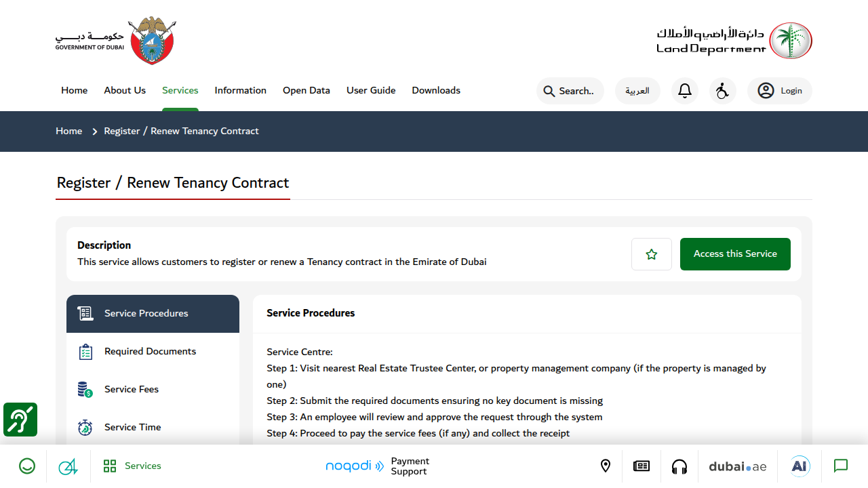
Task: Open the wheelchair accessibility options icon
Action: [723, 91]
